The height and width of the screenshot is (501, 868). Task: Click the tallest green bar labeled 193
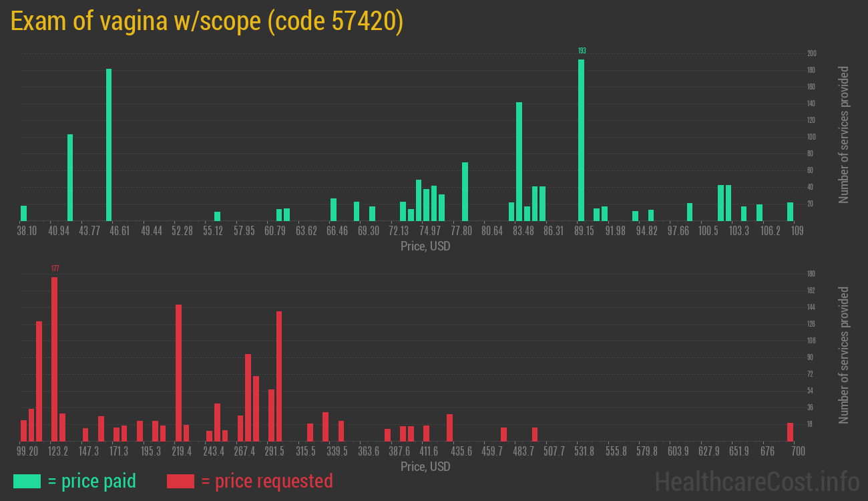pos(581,140)
